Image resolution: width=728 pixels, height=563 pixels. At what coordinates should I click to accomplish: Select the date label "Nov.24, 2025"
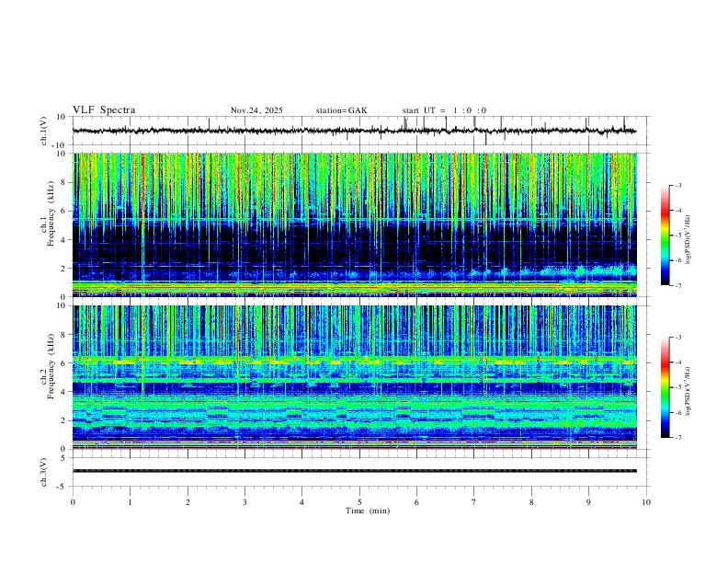pyautogui.click(x=256, y=110)
